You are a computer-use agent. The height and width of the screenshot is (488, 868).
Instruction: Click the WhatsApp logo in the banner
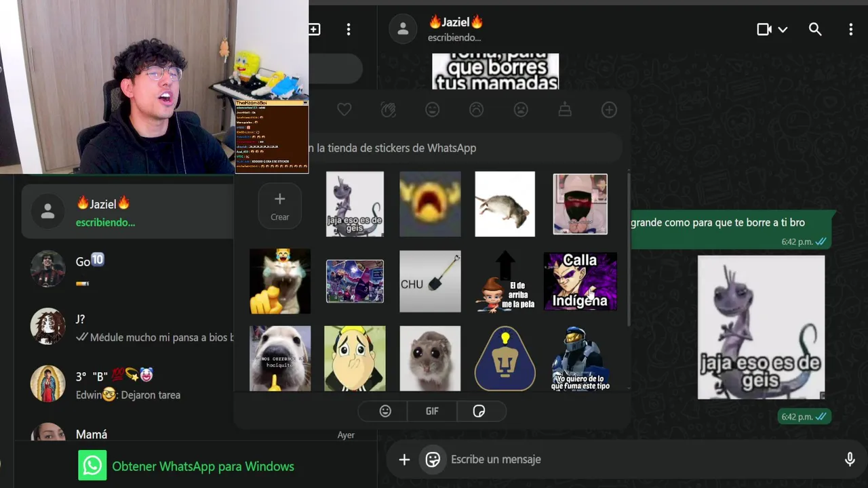point(92,466)
